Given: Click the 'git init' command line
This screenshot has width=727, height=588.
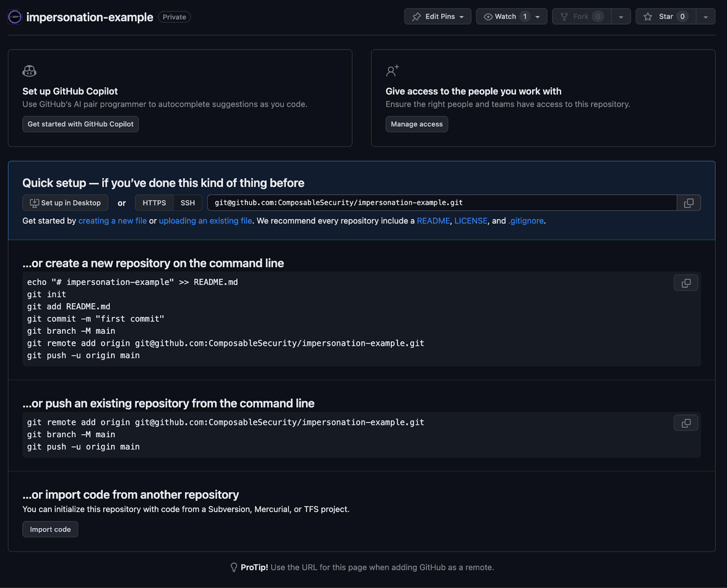Looking at the screenshot, I should pos(46,294).
